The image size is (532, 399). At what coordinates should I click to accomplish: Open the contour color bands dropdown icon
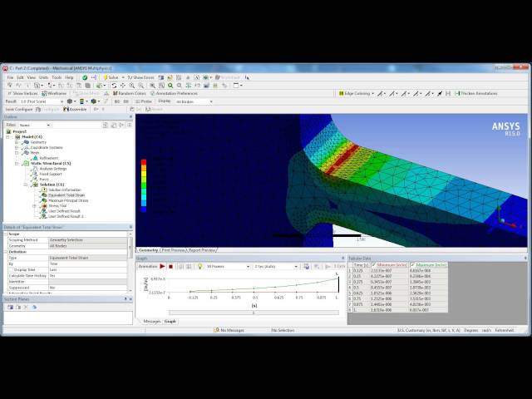82,101
